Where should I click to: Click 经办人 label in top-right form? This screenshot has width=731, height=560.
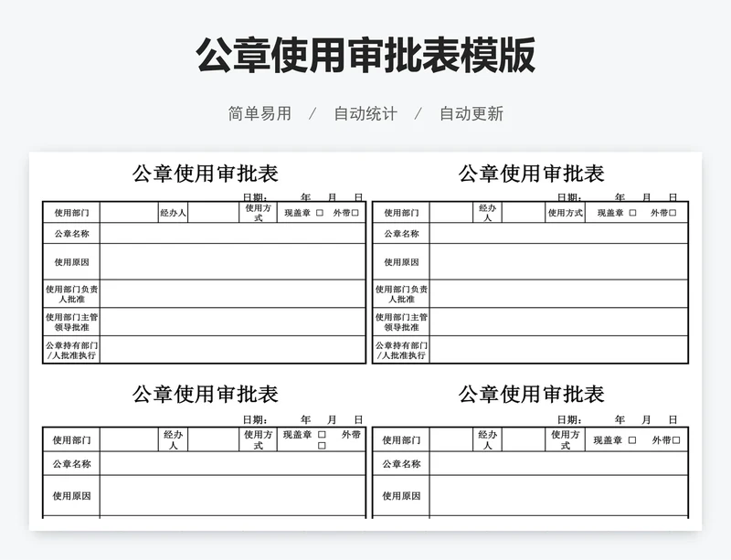[x=487, y=213]
